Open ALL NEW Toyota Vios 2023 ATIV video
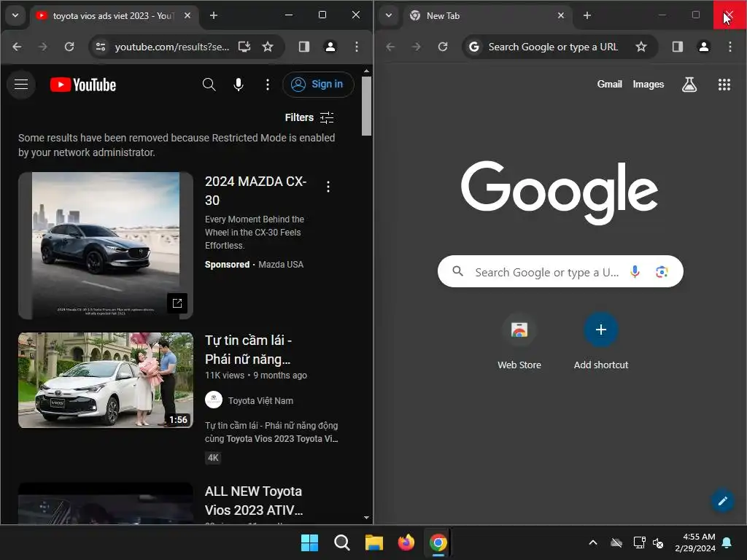747x560 pixels. click(x=254, y=500)
